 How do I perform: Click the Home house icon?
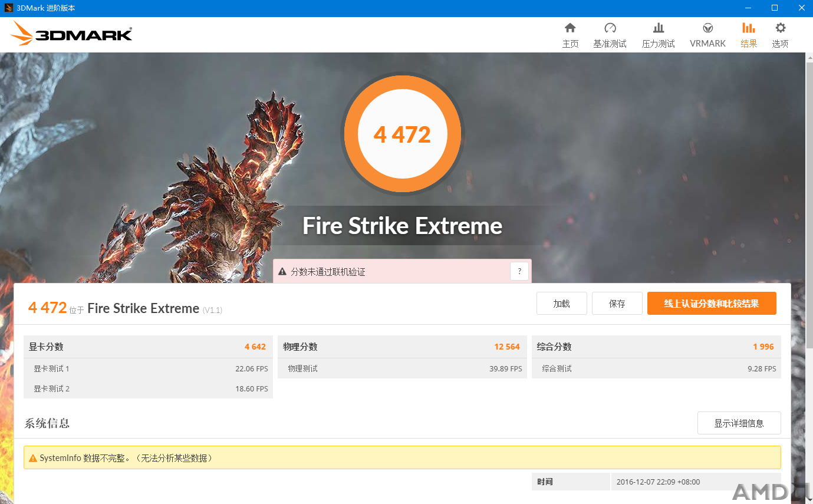point(570,28)
